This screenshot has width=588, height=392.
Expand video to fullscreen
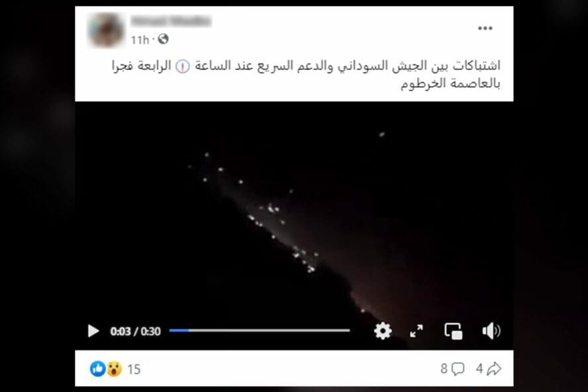pyautogui.click(x=416, y=331)
